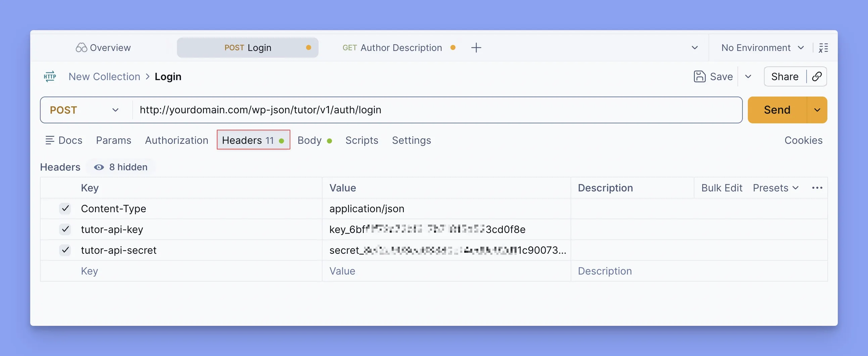This screenshot has width=868, height=356.
Task: Open the No Environment selector
Action: [x=763, y=48]
